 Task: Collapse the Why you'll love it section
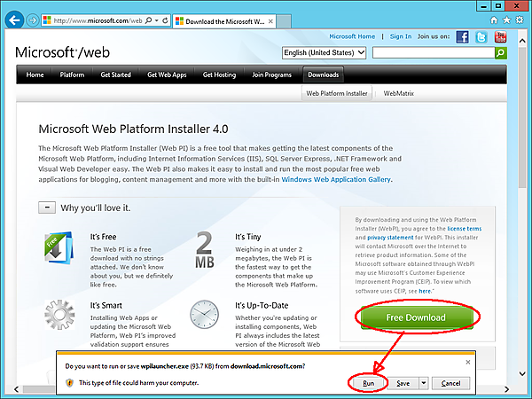click(47, 207)
